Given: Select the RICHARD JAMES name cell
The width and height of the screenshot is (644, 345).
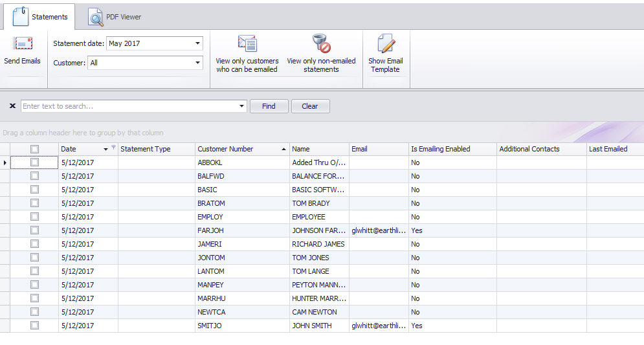Looking at the screenshot, I should click(x=319, y=244).
